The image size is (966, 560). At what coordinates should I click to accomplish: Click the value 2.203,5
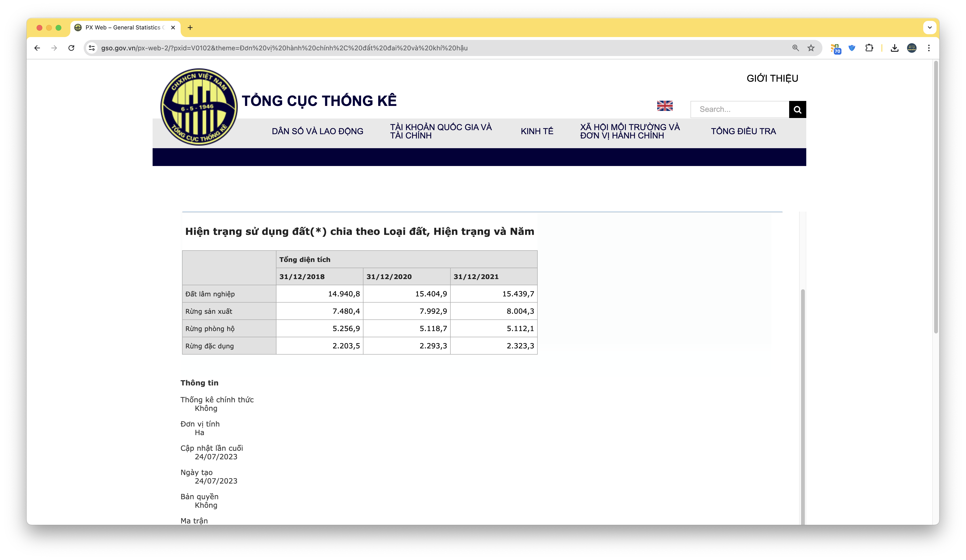pos(346,346)
